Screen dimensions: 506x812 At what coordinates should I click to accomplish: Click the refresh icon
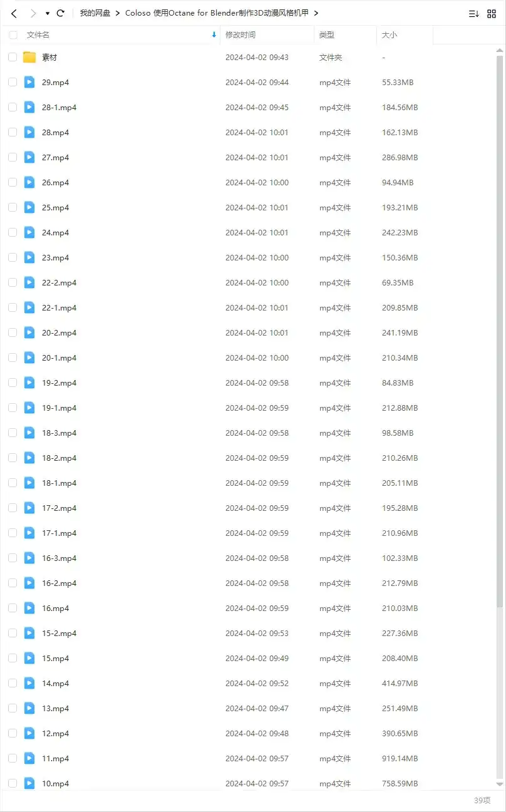click(x=61, y=13)
